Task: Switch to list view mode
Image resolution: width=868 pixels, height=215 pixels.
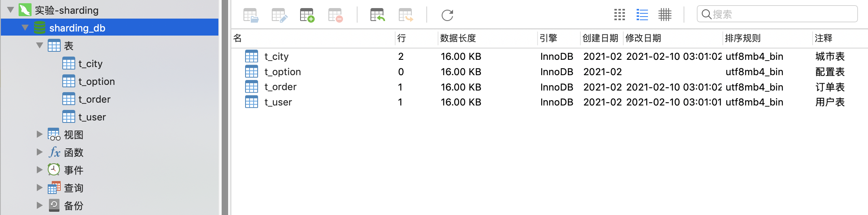Action: click(642, 15)
